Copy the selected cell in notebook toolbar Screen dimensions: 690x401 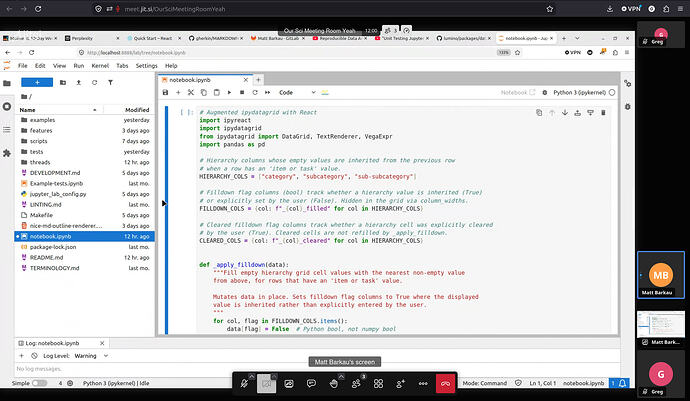(x=204, y=92)
